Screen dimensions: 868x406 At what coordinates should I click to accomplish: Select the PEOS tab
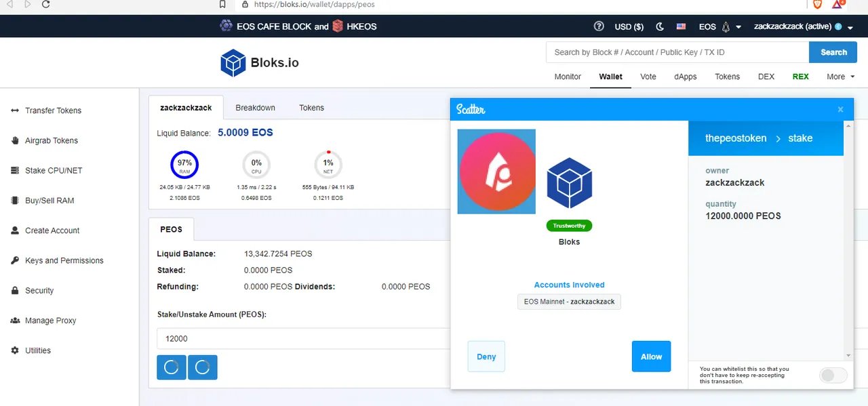point(171,229)
